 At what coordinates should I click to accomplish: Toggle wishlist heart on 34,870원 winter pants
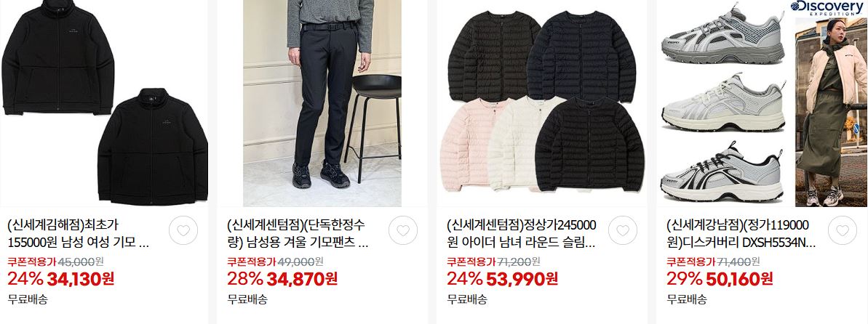(x=403, y=230)
